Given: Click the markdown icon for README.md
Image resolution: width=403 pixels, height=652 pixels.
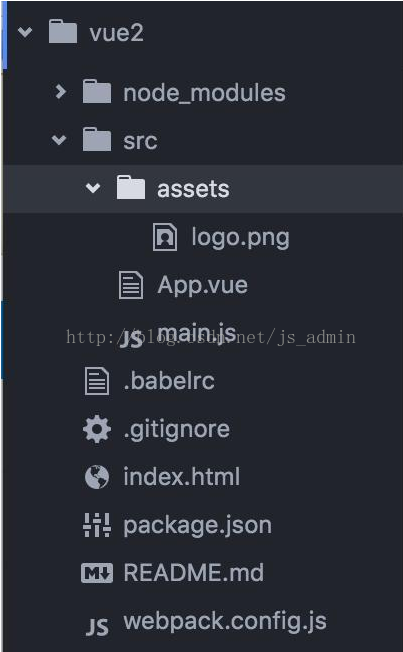Looking at the screenshot, I should pyautogui.click(x=97, y=573).
